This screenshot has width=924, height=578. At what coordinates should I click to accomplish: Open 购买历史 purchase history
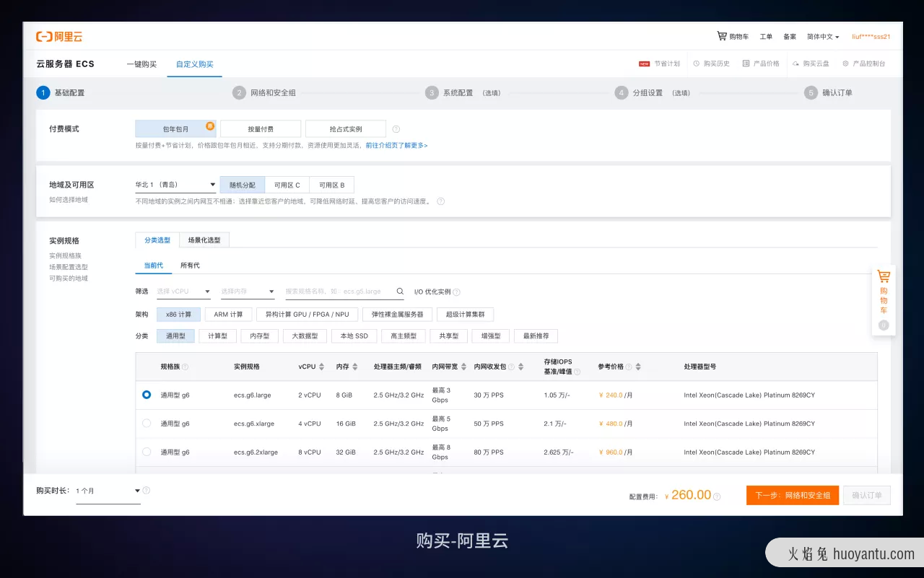coord(712,64)
